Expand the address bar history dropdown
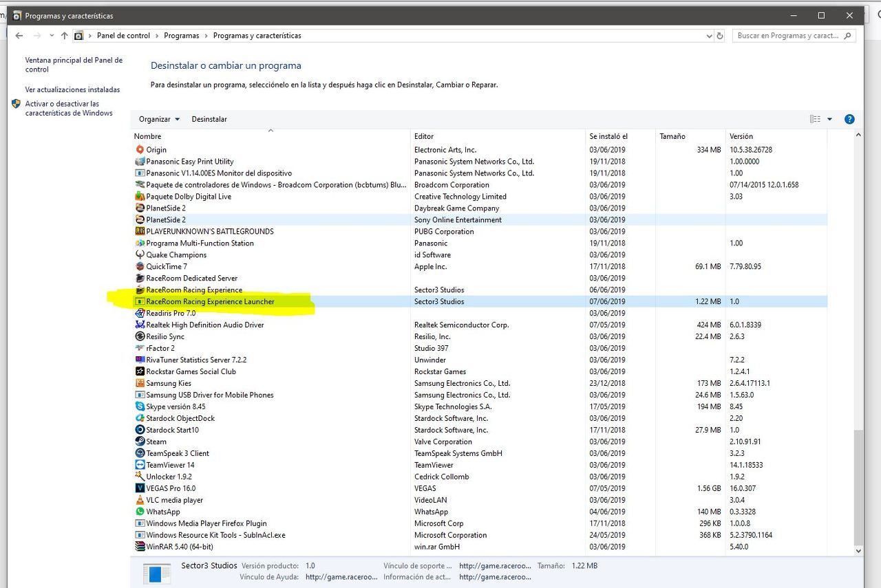The image size is (881, 588). point(710,36)
